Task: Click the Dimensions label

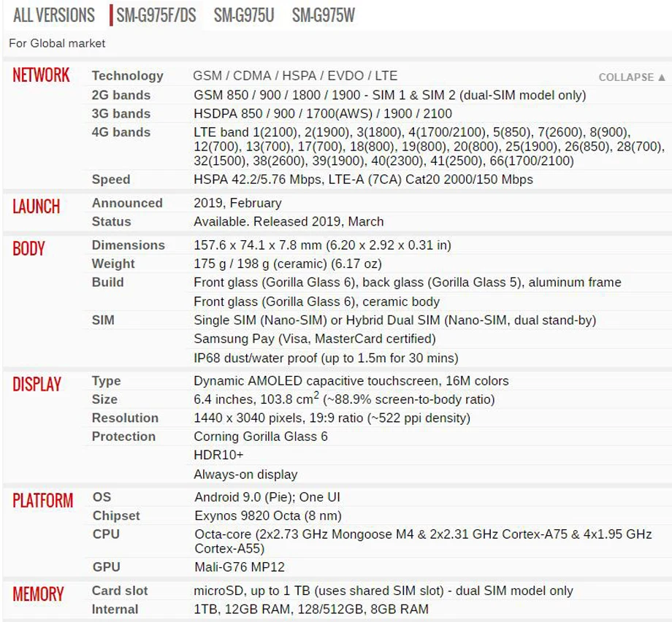Action: (129, 245)
